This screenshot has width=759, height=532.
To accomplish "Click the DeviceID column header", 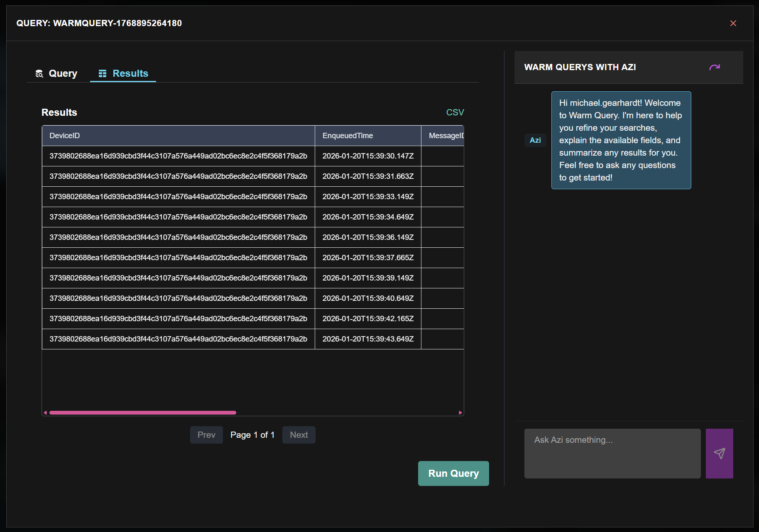I will pyautogui.click(x=179, y=136).
